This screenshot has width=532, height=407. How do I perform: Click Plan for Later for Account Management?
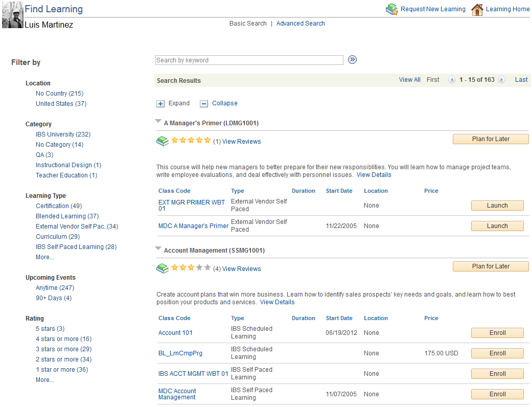point(490,266)
